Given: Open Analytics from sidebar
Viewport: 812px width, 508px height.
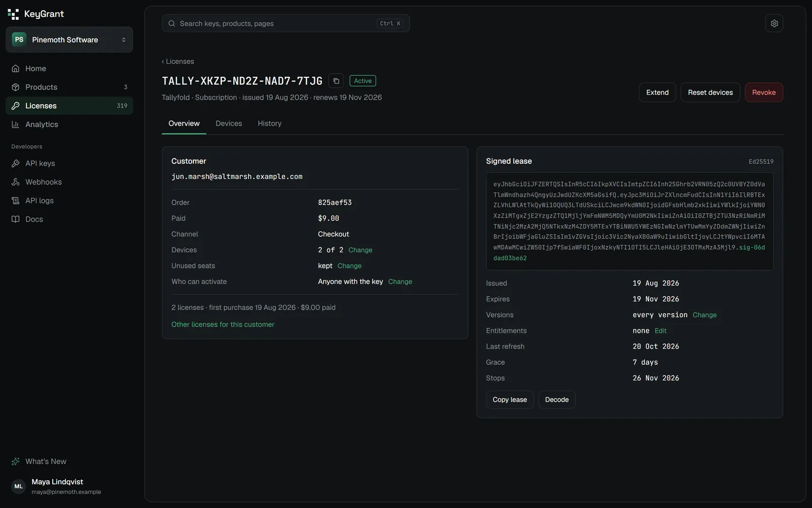Looking at the screenshot, I should tap(69, 124).
